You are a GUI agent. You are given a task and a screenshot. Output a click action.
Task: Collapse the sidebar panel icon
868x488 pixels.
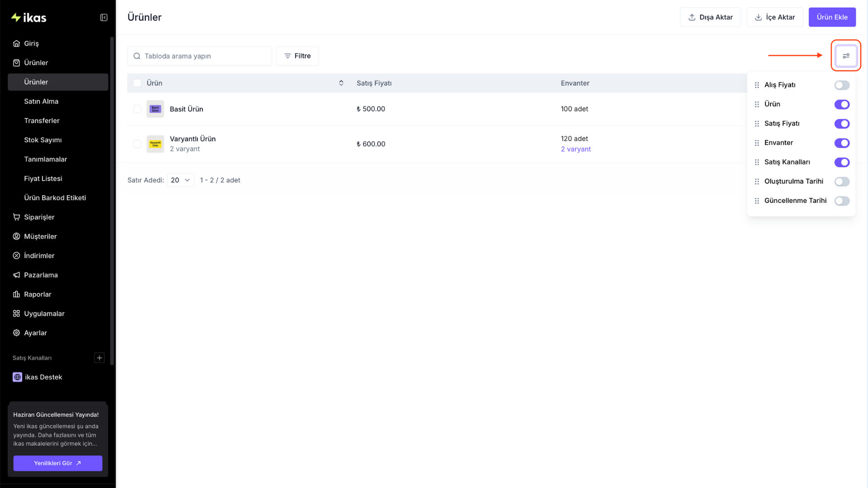pyautogui.click(x=104, y=18)
